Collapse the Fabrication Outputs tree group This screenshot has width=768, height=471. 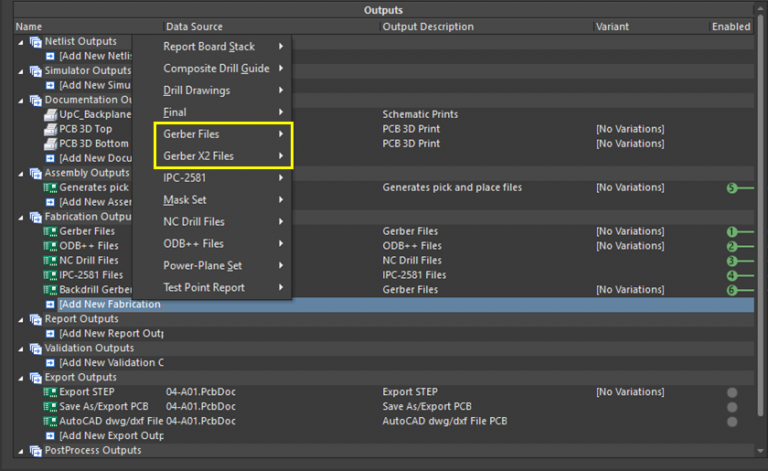(x=21, y=217)
